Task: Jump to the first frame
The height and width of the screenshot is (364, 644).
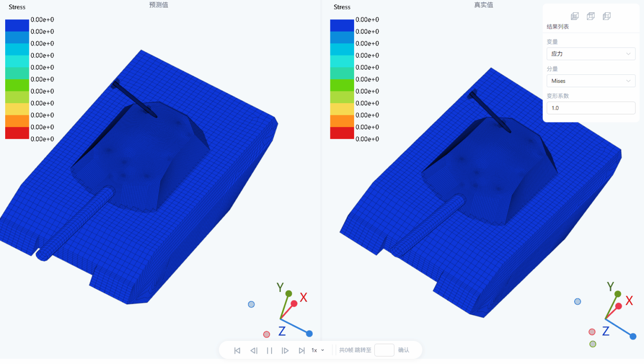Action: point(237,350)
